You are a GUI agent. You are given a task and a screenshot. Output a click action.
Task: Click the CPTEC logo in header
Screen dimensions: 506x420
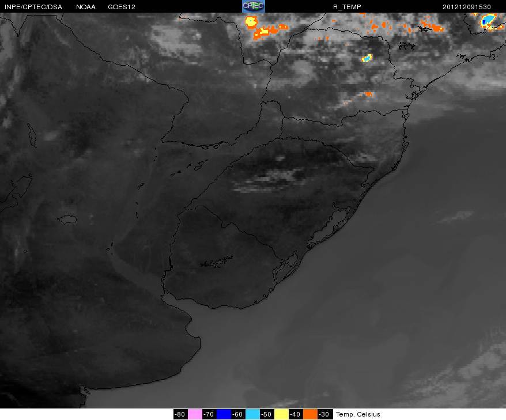254,6
